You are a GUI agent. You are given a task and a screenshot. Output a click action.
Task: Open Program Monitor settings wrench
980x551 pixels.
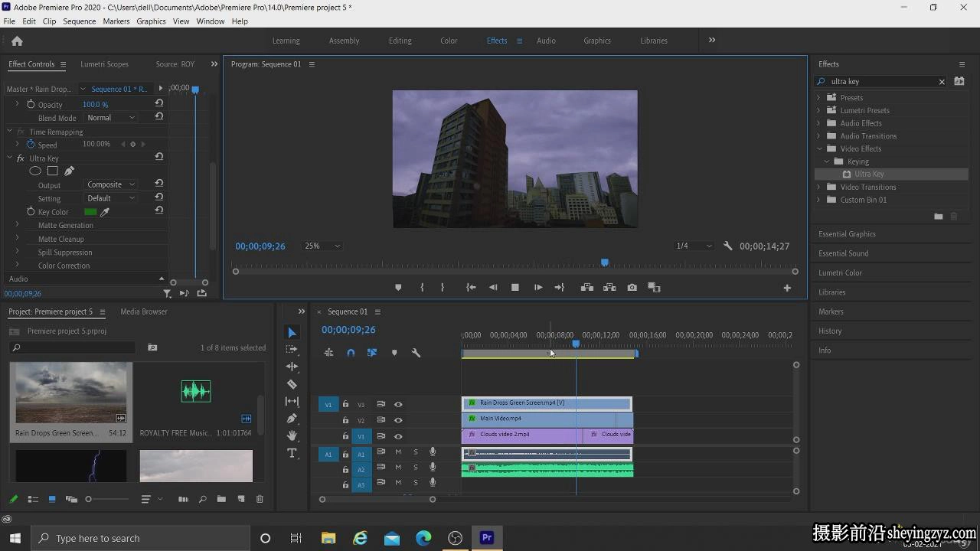727,246
